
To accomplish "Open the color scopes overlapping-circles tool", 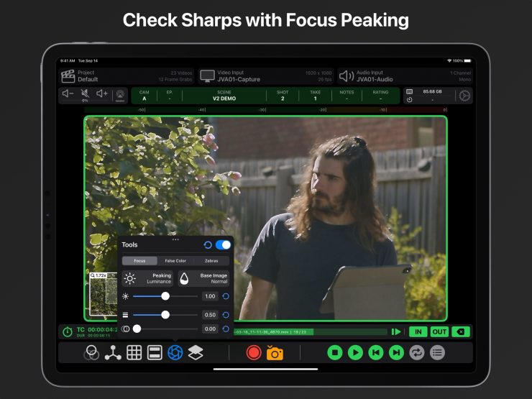I will tap(91, 352).
